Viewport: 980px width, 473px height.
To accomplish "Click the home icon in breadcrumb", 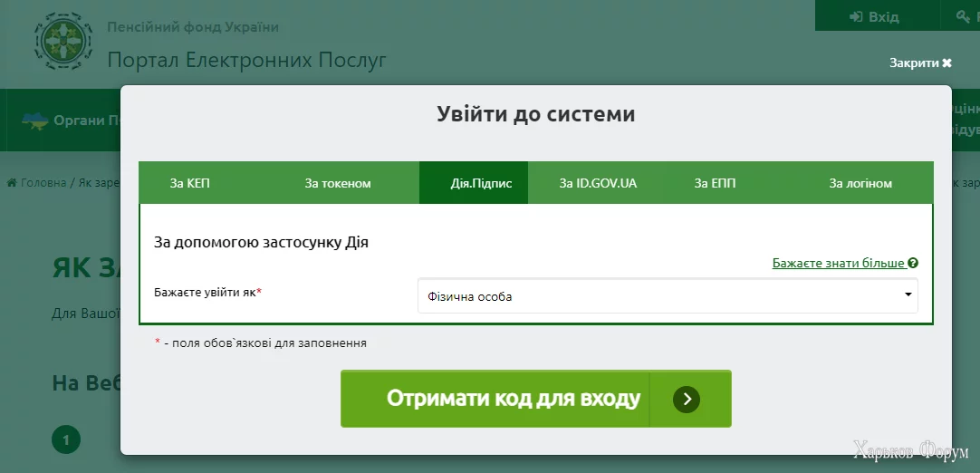I will point(12,183).
